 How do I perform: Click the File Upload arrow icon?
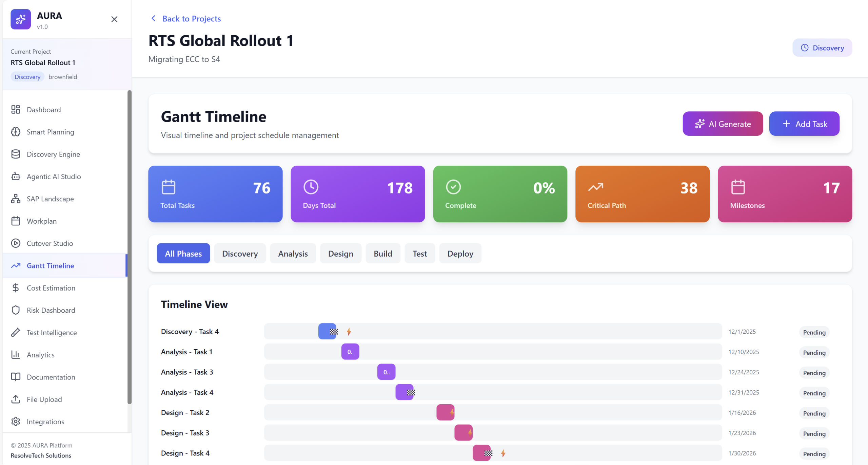click(16, 399)
